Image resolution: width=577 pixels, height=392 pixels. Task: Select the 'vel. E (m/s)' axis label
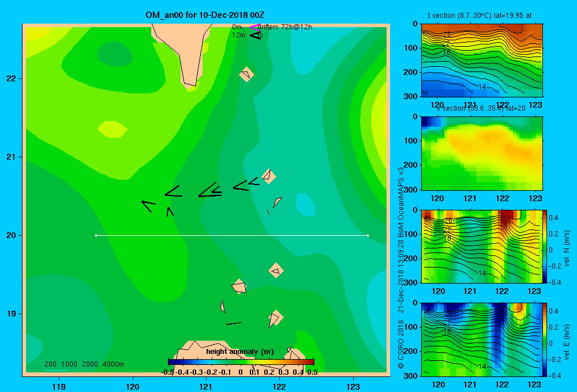click(x=567, y=342)
